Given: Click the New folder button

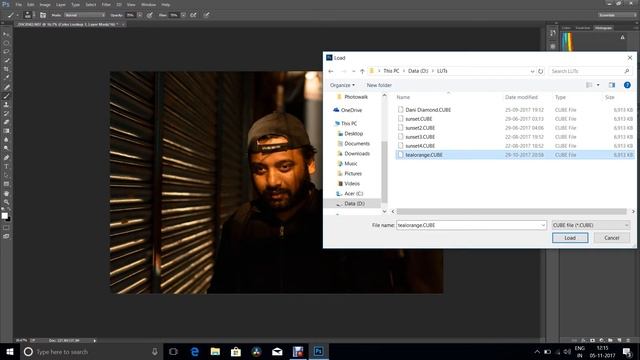Looking at the screenshot, I should tap(379, 85).
